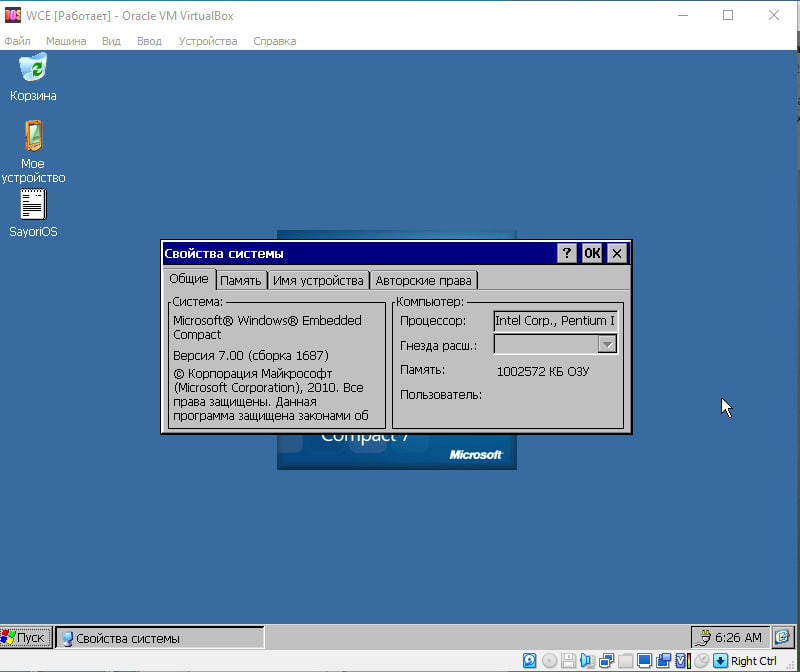Open the Авторские права tab

coord(423,281)
